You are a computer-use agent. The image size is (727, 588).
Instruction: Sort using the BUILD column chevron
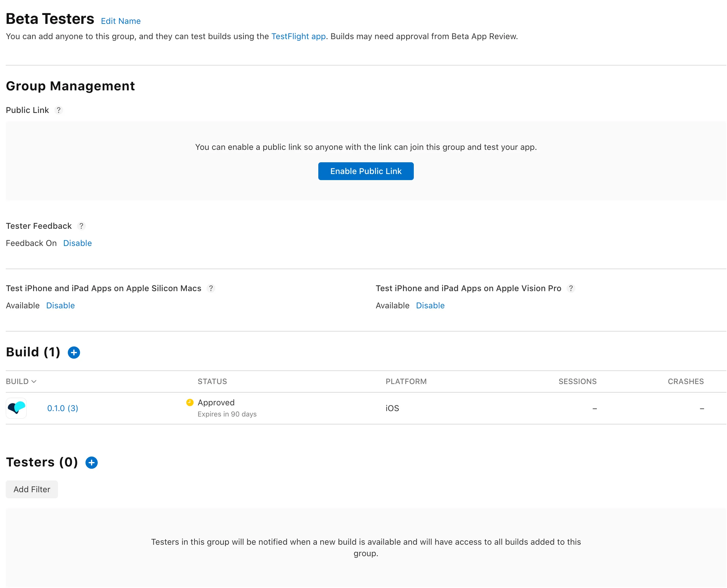34,381
